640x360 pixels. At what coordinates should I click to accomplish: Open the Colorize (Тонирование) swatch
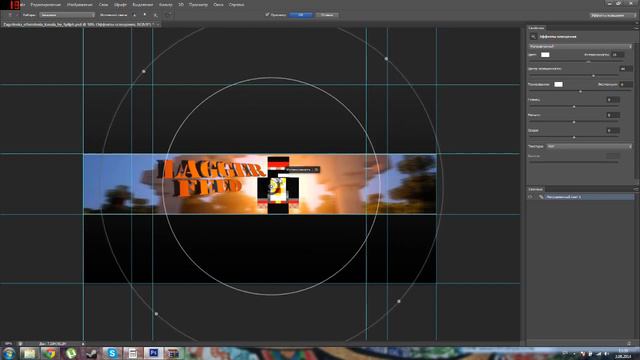[558, 84]
